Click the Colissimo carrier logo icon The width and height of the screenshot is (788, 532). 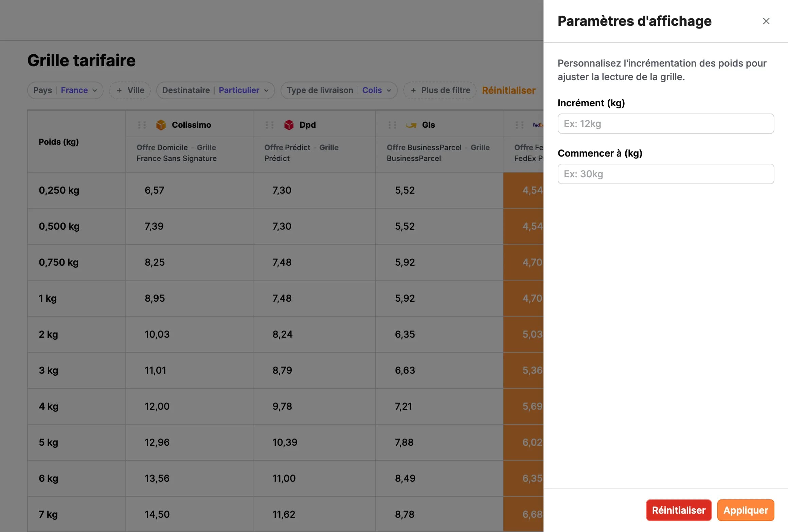click(x=161, y=125)
